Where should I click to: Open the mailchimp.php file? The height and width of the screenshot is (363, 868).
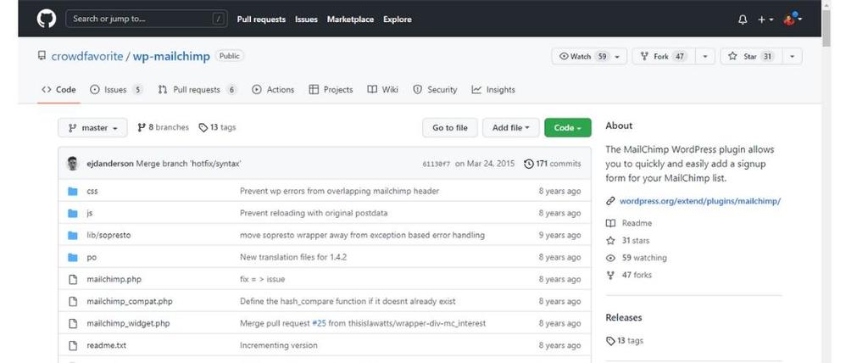click(114, 279)
